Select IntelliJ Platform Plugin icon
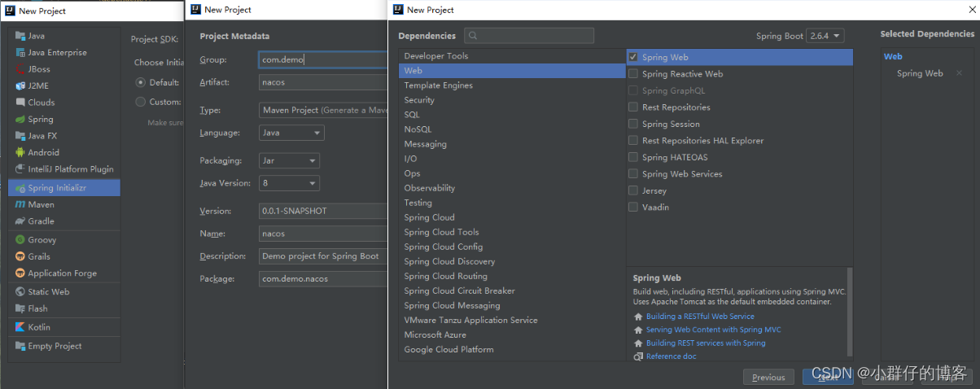The height and width of the screenshot is (389, 980). pos(20,169)
